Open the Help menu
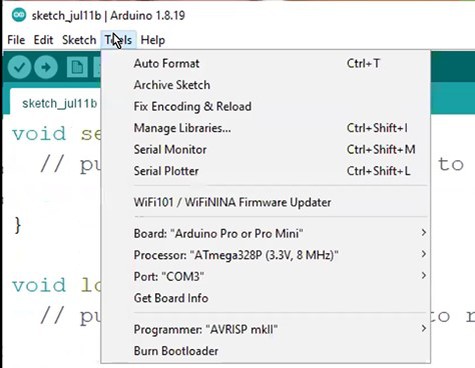Viewport: 475px width, 368px height. [x=153, y=40]
